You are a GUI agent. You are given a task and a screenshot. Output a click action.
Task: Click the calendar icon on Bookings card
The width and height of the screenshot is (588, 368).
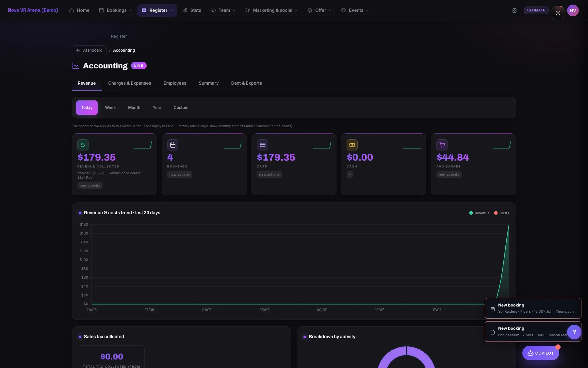tap(173, 145)
